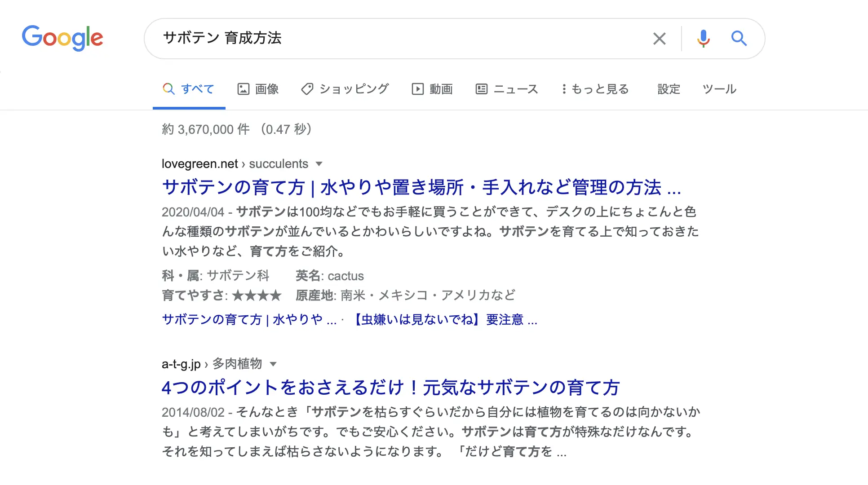Click the result count 約 3,670,000 件 text

point(206,129)
